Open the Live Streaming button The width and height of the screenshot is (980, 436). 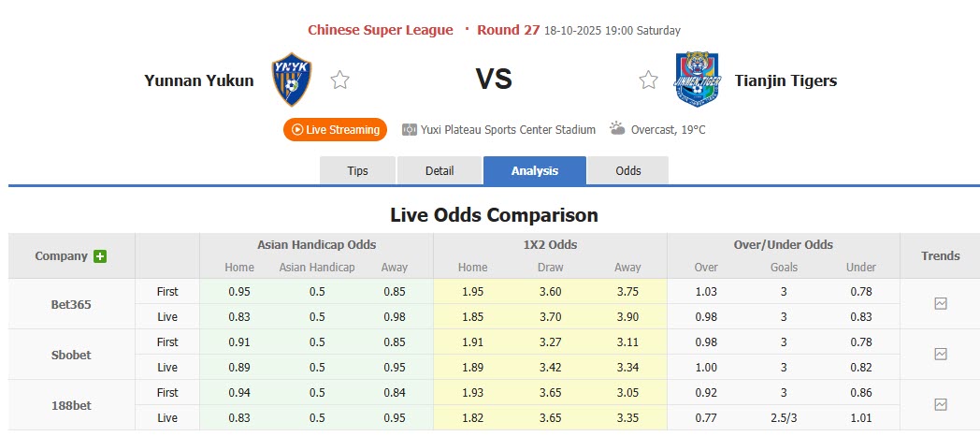(335, 130)
